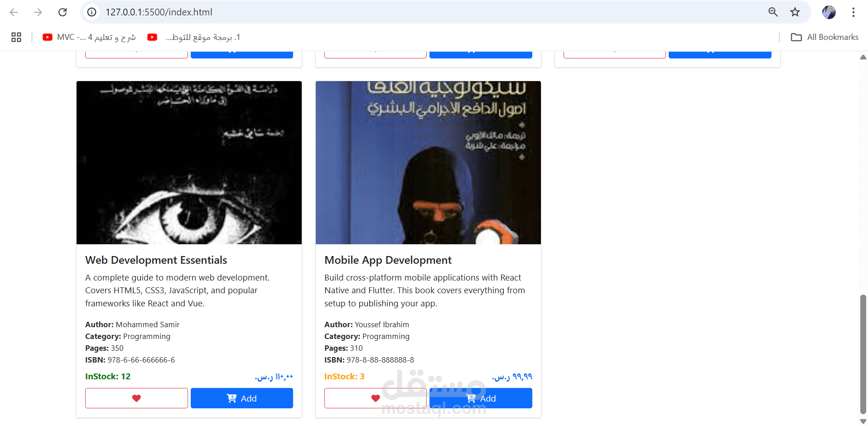
Task: Open the apps grid in bookmarks bar
Action: [x=16, y=37]
